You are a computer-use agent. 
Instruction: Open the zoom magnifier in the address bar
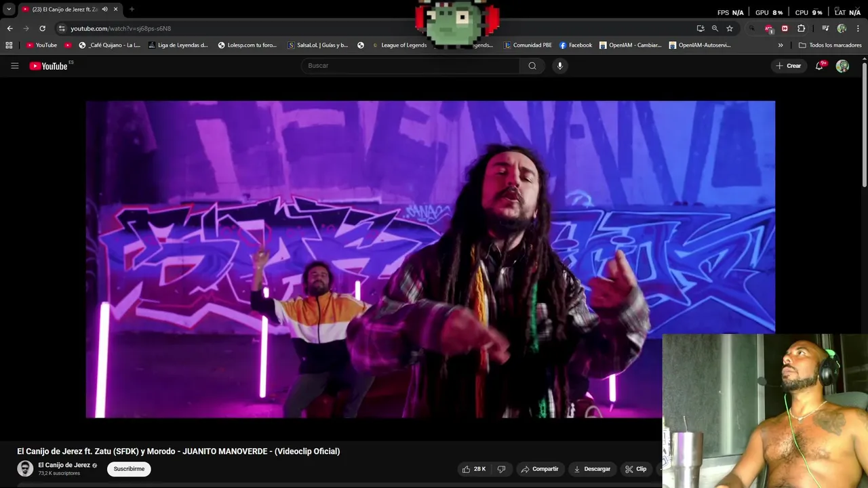pyautogui.click(x=715, y=28)
